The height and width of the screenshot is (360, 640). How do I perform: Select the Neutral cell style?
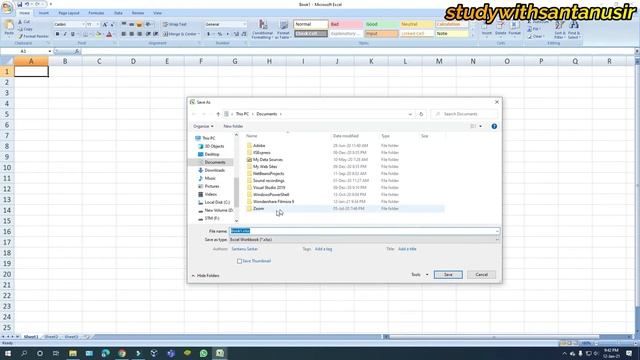(x=416, y=24)
